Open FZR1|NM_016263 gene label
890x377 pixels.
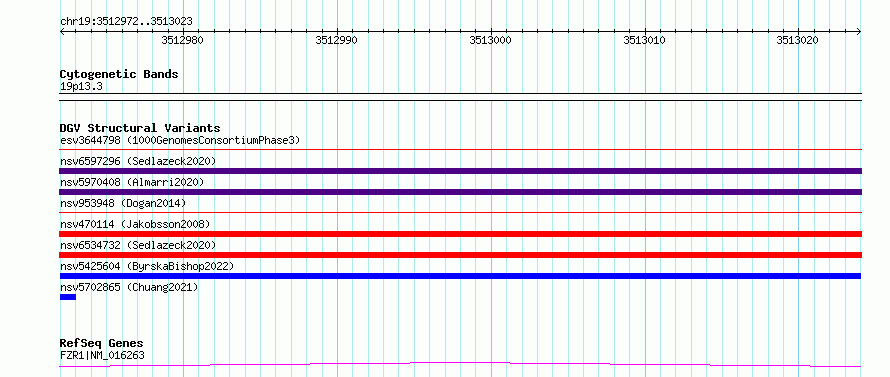pyautogui.click(x=102, y=355)
